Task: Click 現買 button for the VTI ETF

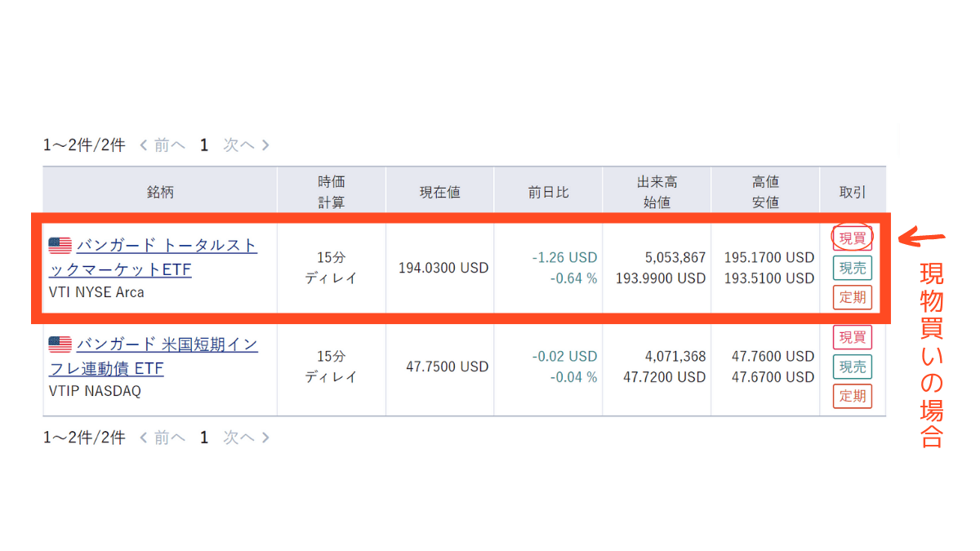Action: [x=852, y=238]
